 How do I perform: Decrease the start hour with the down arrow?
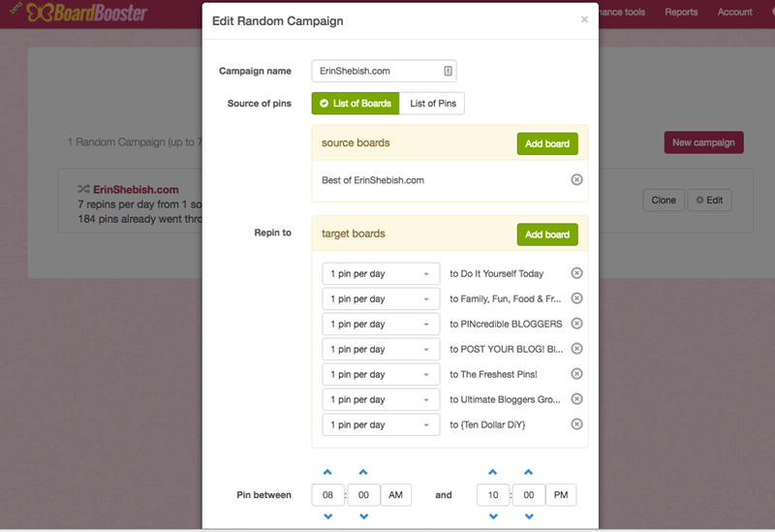[327, 516]
